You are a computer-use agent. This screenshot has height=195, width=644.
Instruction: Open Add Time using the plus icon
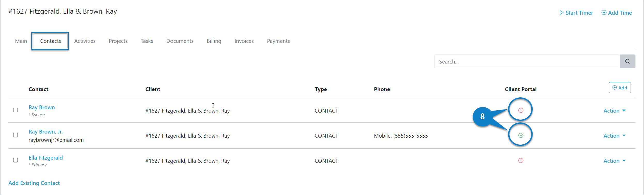click(604, 12)
